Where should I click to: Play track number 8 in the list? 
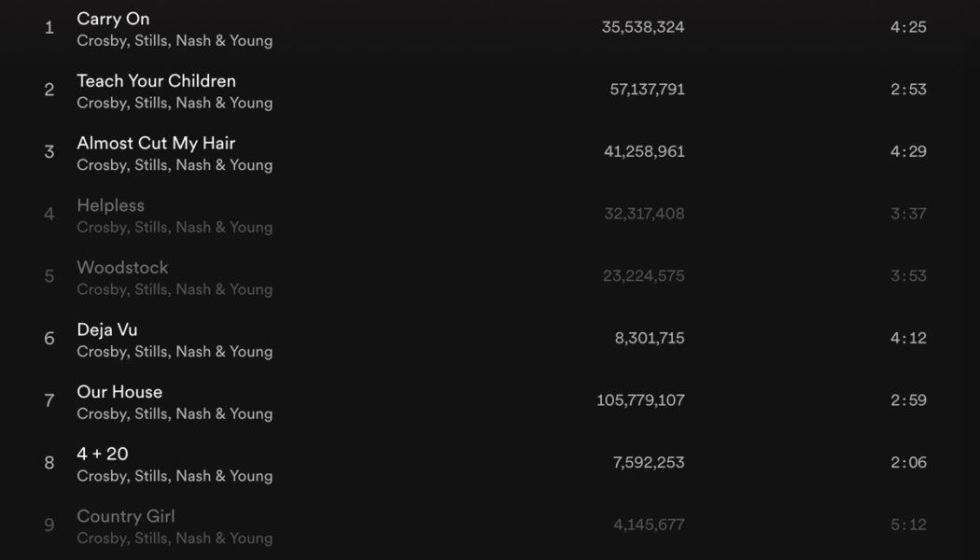49,462
